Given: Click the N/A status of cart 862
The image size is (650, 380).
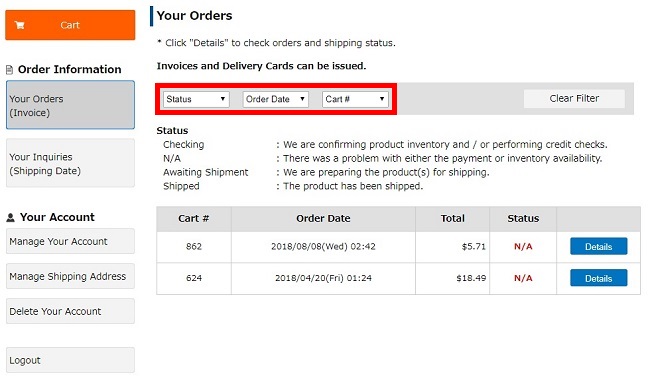Looking at the screenshot, I should 523,247.
